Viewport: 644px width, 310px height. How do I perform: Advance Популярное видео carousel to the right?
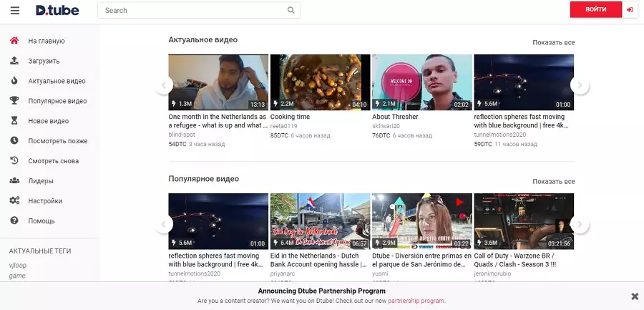tap(579, 224)
